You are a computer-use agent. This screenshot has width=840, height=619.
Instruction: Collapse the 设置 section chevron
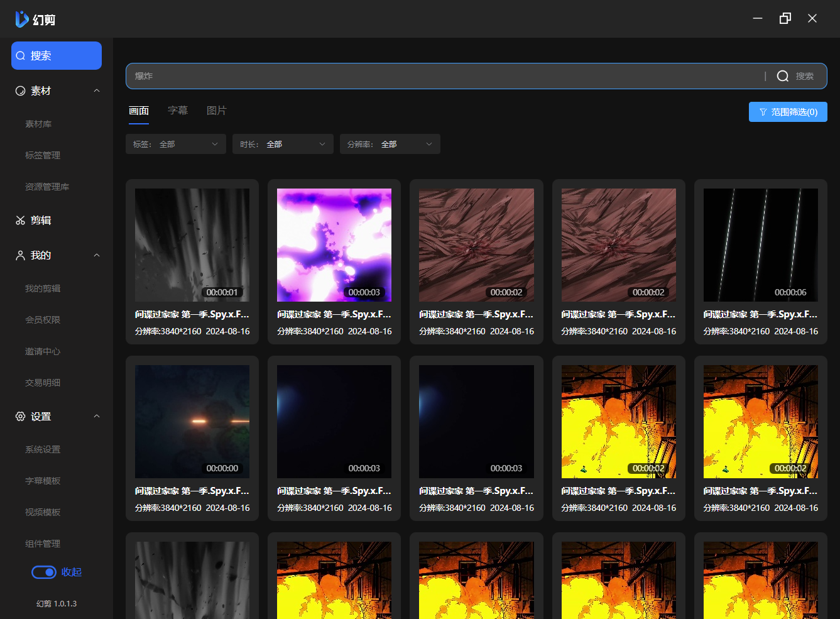(97, 416)
